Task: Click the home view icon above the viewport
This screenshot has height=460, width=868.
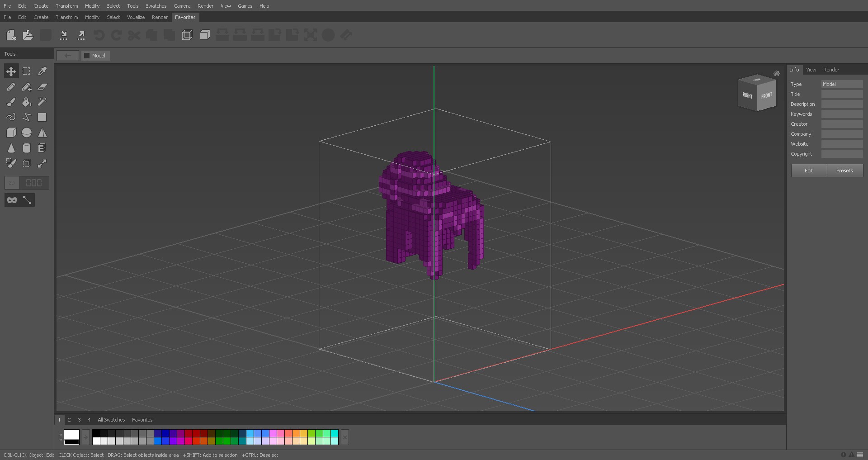Action: click(776, 73)
